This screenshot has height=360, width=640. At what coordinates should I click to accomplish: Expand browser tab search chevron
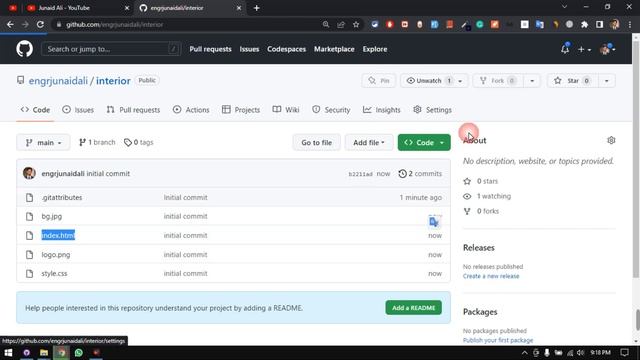coord(564,7)
